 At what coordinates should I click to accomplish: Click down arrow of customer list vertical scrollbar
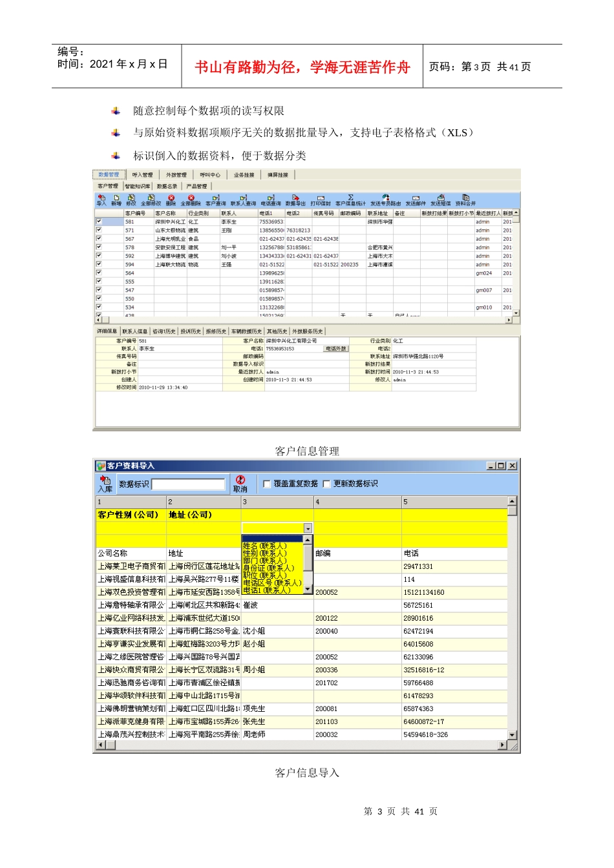(516, 313)
